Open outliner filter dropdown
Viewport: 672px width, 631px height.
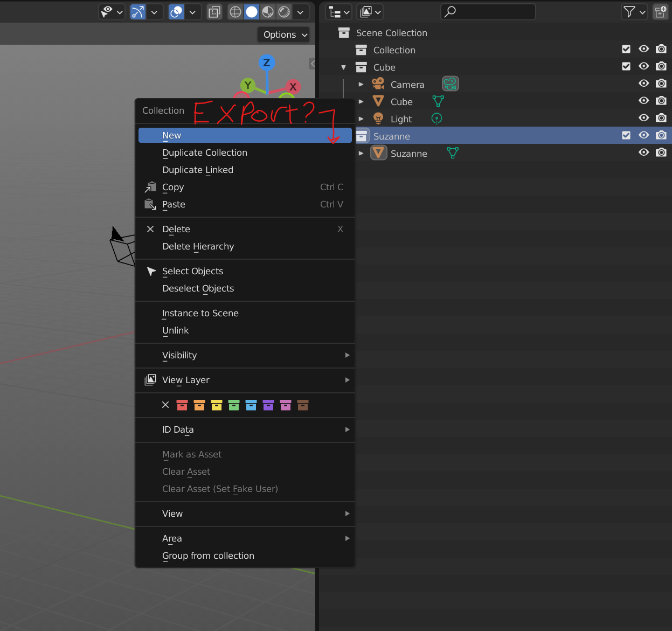click(x=634, y=12)
